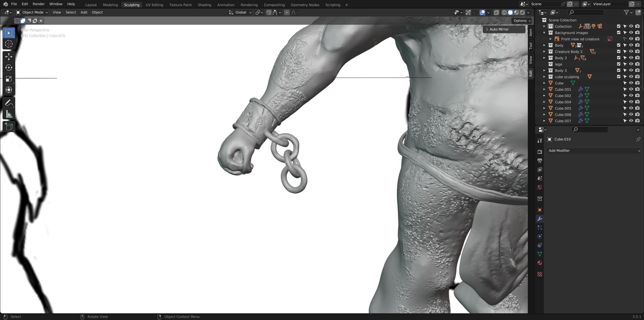Viewport: 644px width, 320px height.
Task: Expand the Auto Mirror panel
Action: point(487,29)
